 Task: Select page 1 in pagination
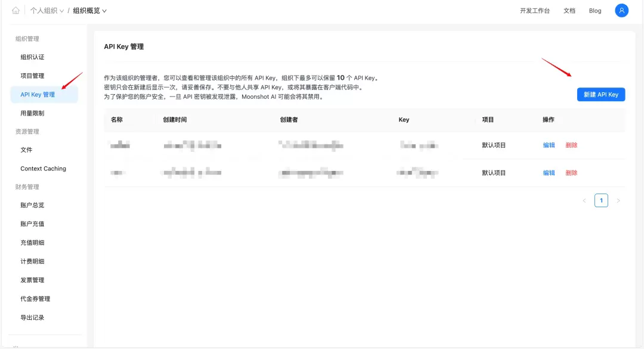pos(601,201)
